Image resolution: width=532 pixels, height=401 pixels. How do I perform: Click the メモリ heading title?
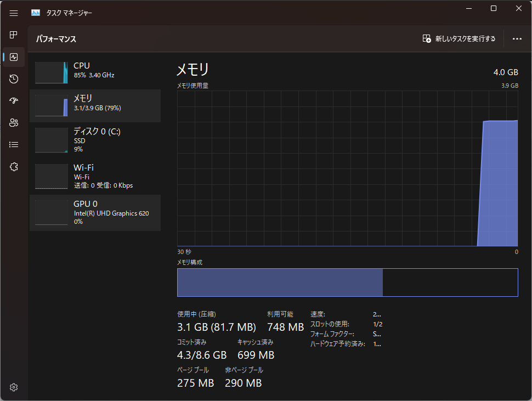click(x=193, y=70)
